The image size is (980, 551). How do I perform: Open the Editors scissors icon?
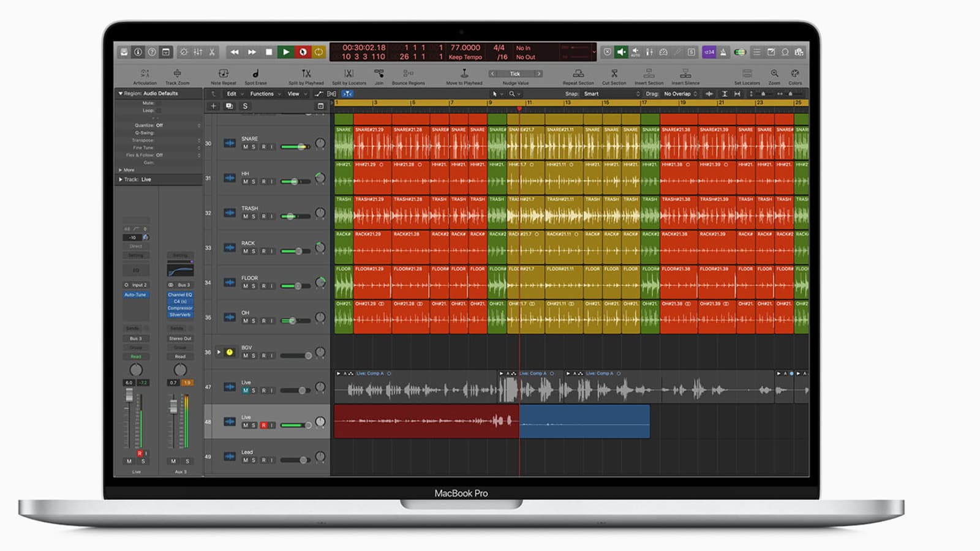212,52
